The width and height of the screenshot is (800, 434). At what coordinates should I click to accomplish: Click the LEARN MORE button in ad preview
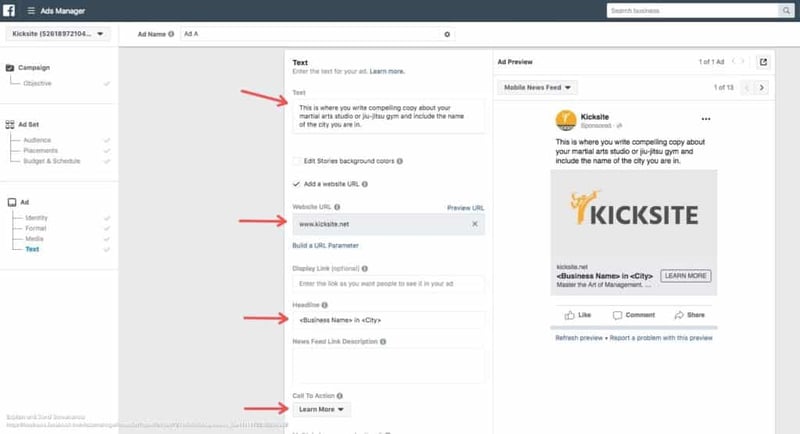pos(686,276)
